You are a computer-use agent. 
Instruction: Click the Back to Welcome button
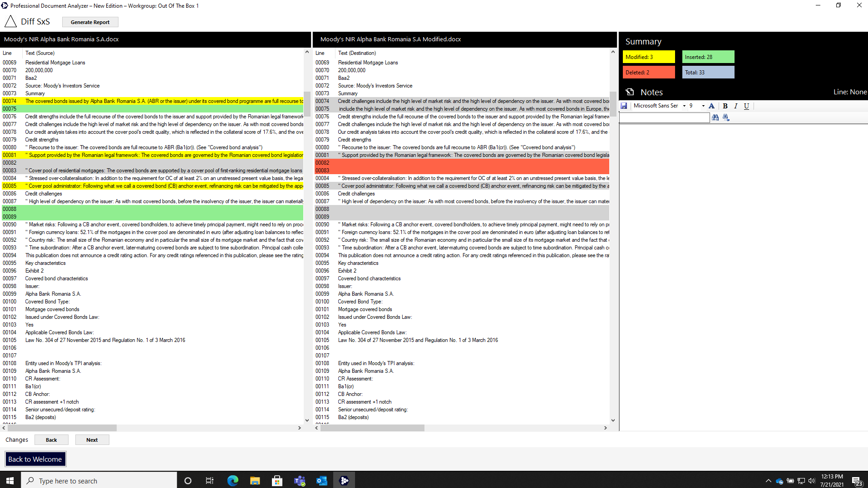(35, 459)
